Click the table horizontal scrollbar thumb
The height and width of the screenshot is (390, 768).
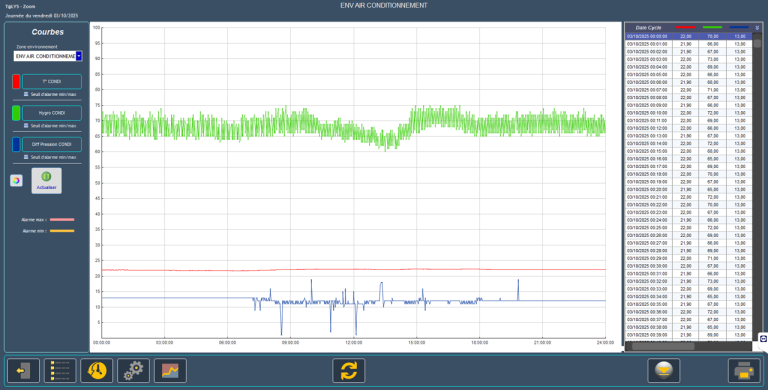pos(663,346)
